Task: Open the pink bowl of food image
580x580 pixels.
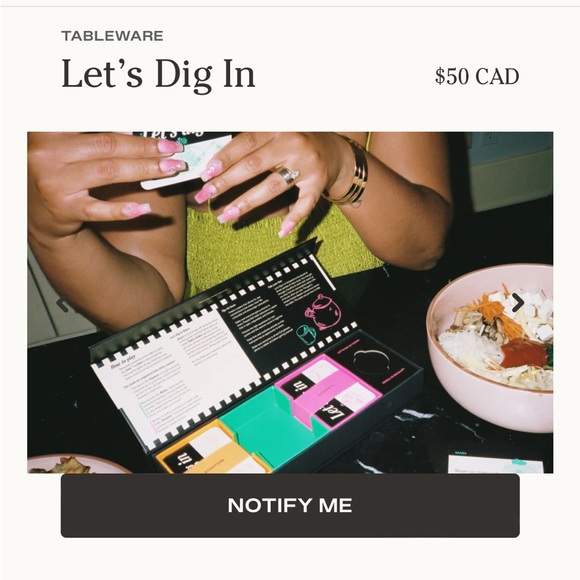Action: [490, 347]
